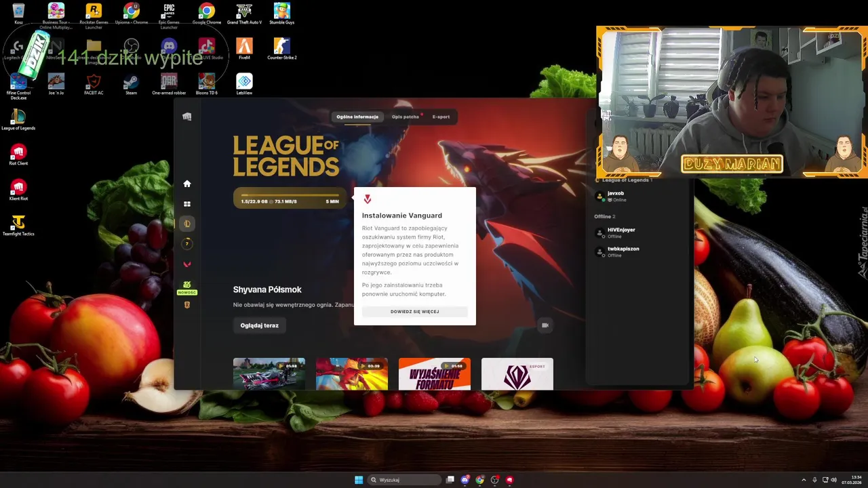Open the Klient Riot desktop shortcut
This screenshot has width=868, height=488.
(18, 190)
